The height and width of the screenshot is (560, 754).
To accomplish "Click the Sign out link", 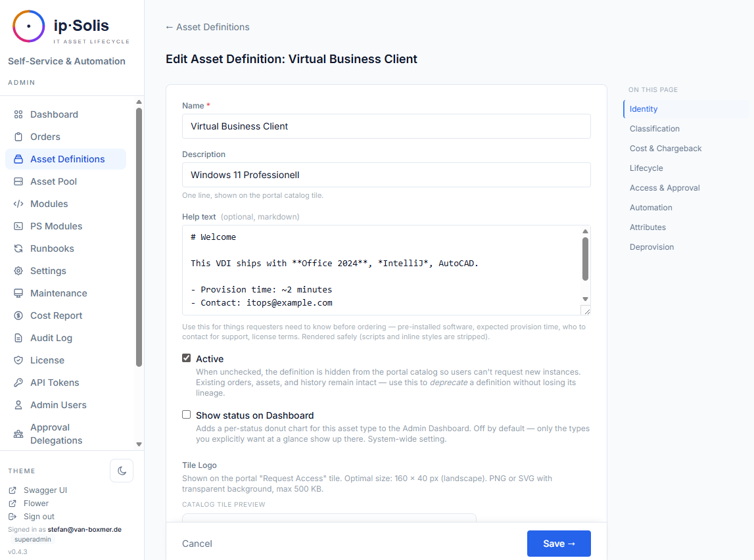I will pyautogui.click(x=39, y=516).
